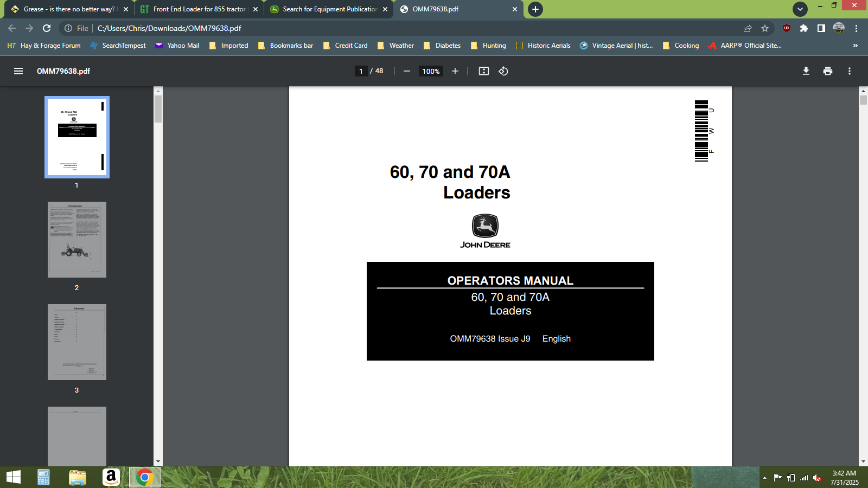
Task: Open the Windows Start menu
Action: point(14,477)
